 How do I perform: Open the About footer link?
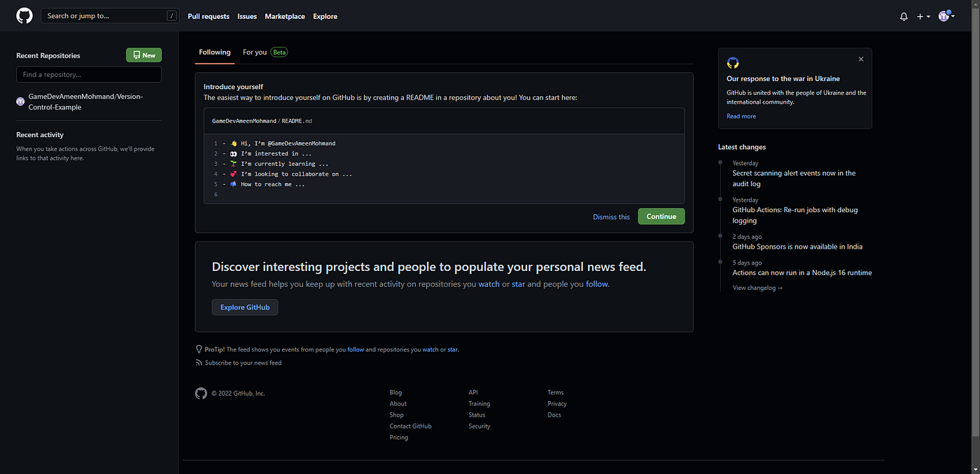point(398,404)
